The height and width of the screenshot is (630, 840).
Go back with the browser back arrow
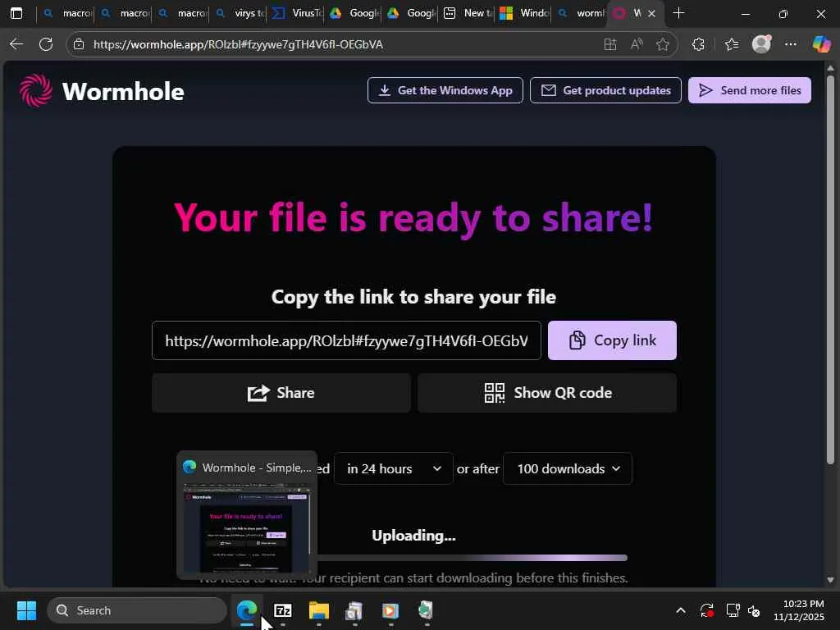click(16, 44)
